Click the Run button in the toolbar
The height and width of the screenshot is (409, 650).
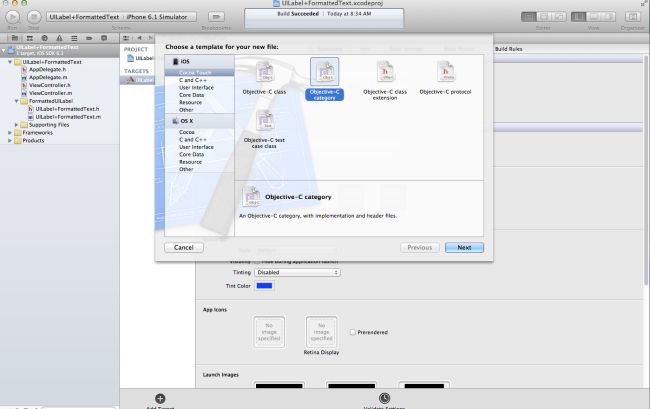(x=12, y=17)
